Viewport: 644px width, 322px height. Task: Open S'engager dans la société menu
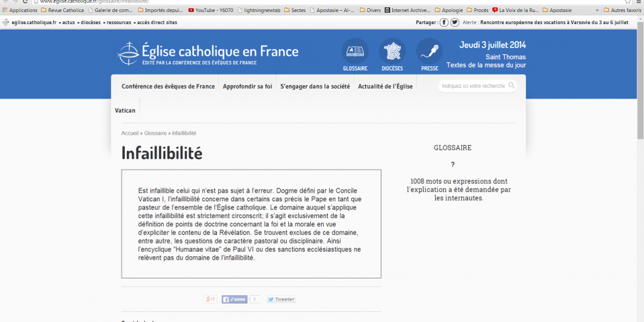pyautogui.click(x=315, y=87)
